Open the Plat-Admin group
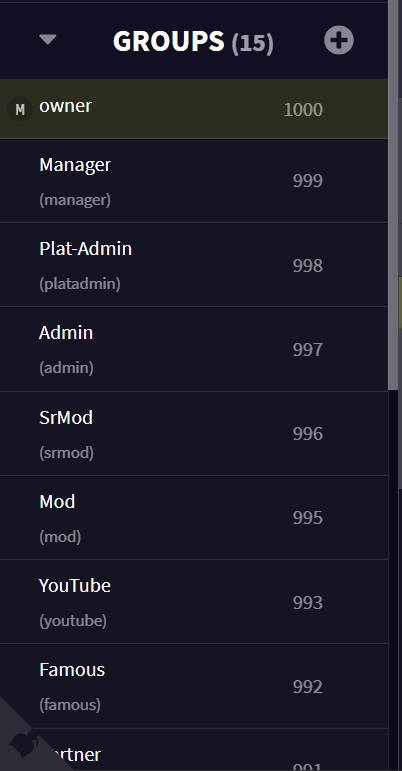 [x=194, y=265]
